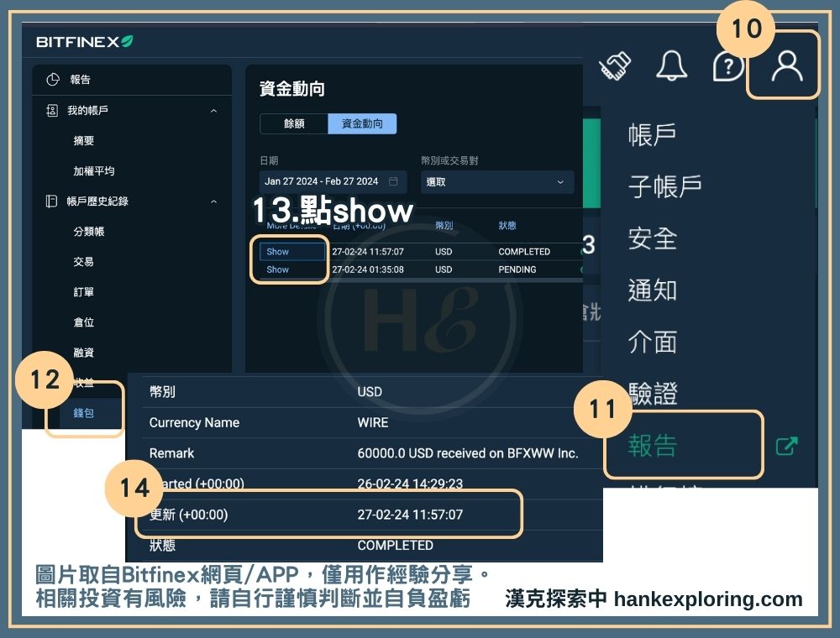Open the notifications bell

[x=671, y=65]
